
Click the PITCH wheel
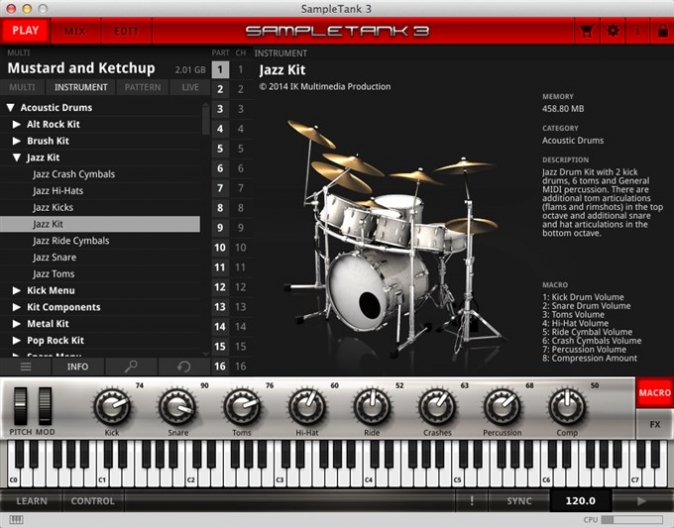pos(20,406)
